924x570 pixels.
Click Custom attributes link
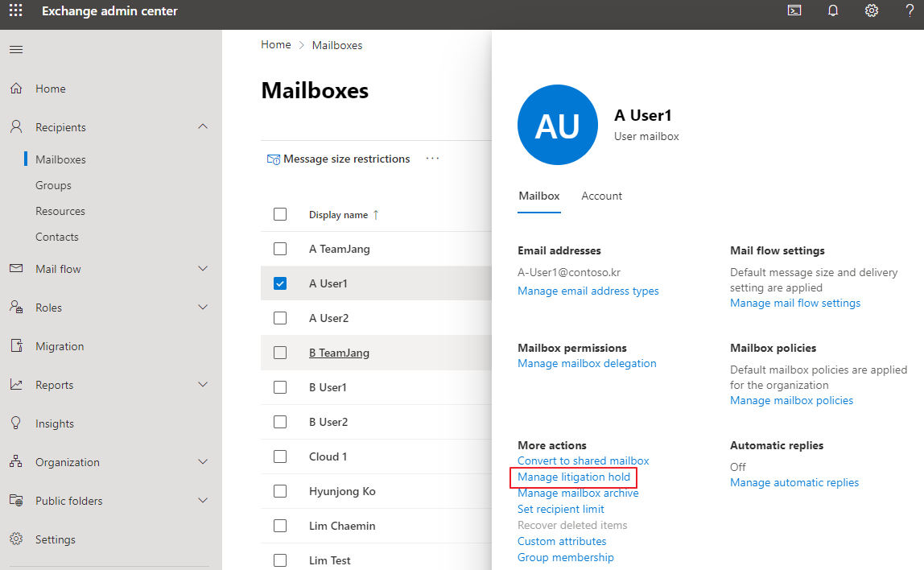[x=562, y=541]
